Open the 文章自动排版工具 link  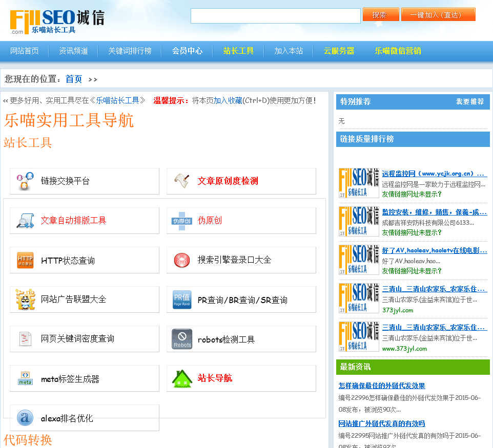point(74,221)
